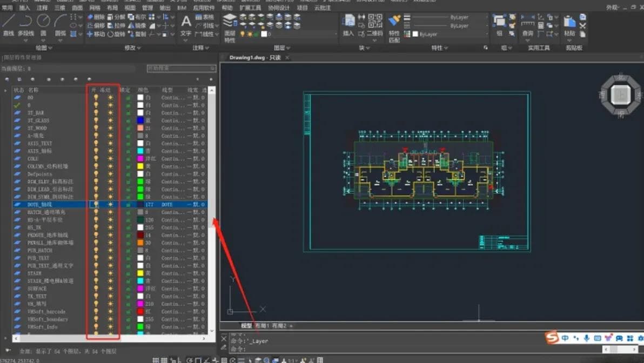
Task: Switch to the Model (模型) tab
Action: click(246, 326)
